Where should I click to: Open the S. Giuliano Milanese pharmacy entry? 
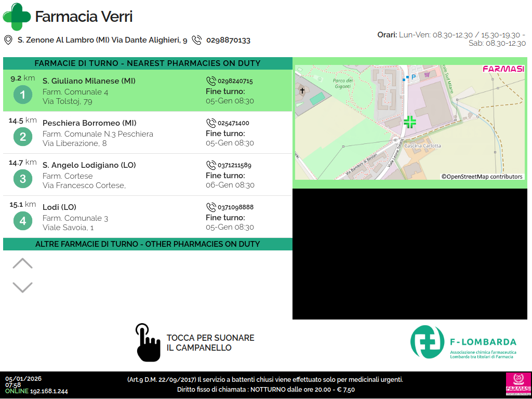click(x=148, y=90)
